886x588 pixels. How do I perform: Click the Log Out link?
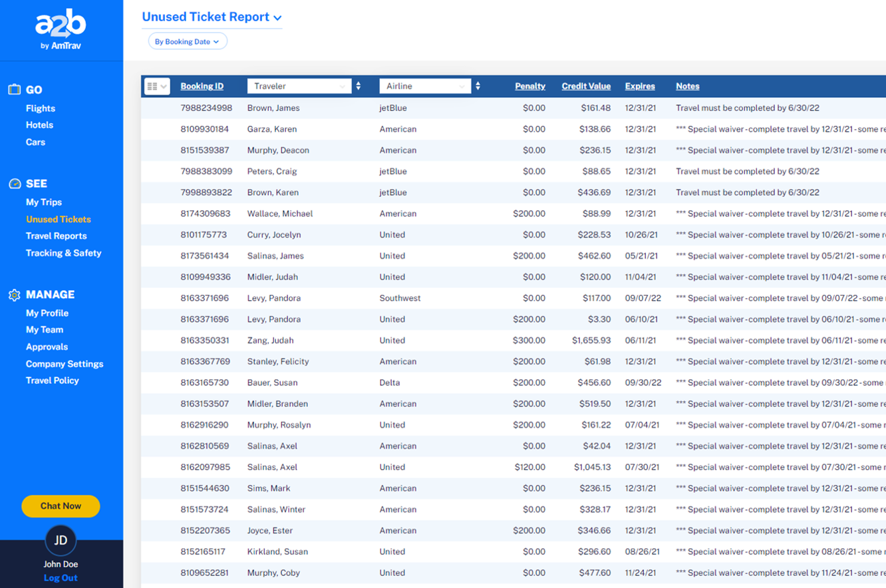61,578
